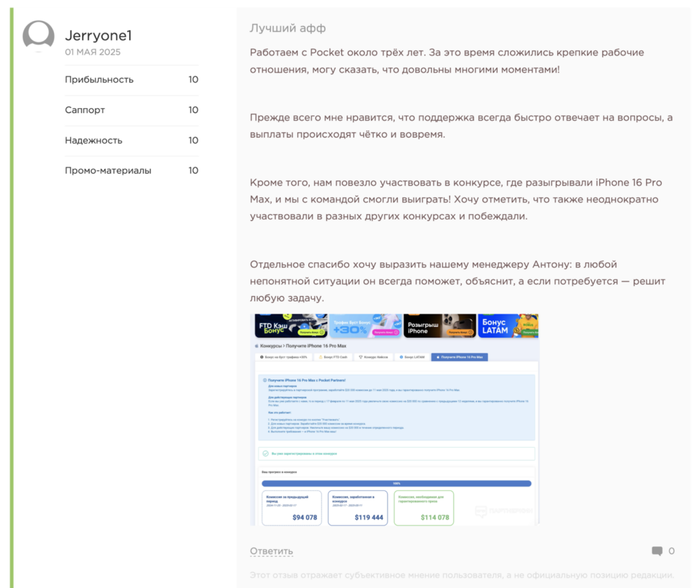Click the Розыгрыш iPhone banner
The width and height of the screenshot is (700, 588).
(440, 326)
